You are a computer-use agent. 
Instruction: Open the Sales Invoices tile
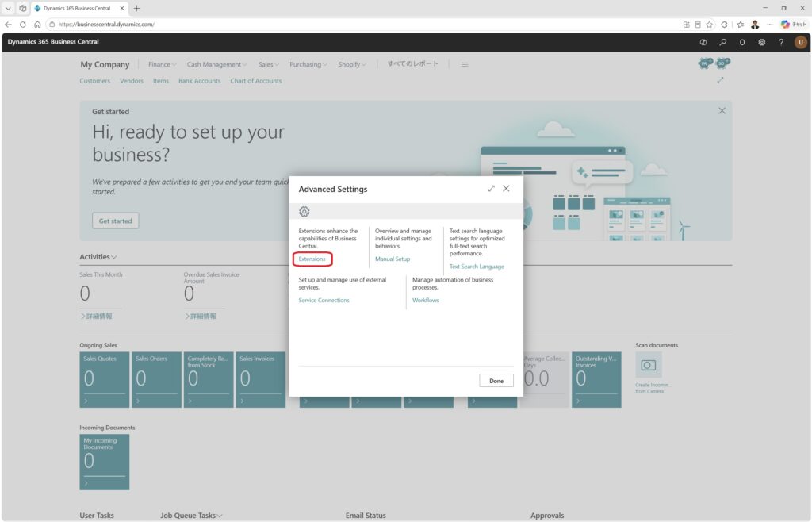[x=260, y=379]
